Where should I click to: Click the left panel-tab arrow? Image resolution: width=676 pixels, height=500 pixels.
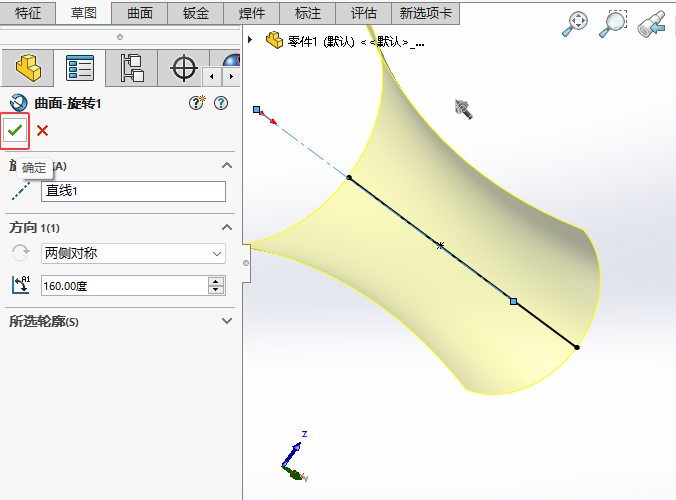(x=212, y=77)
